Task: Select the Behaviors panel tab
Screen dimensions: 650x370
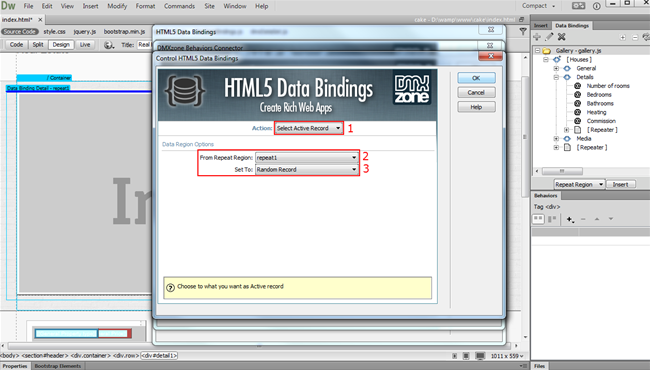Action: pyautogui.click(x=546, y=196)
